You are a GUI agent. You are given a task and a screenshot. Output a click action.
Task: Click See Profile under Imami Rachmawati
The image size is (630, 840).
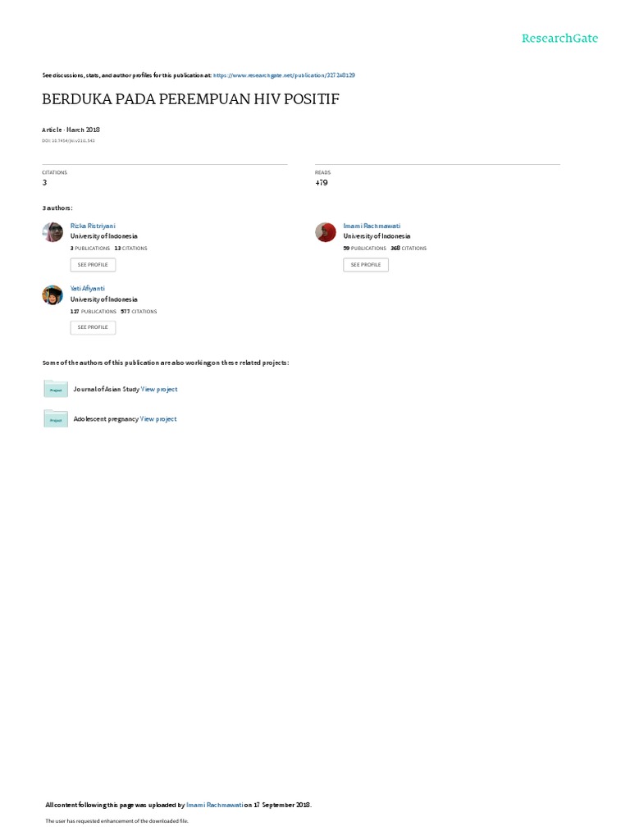(x=366, y=265)
